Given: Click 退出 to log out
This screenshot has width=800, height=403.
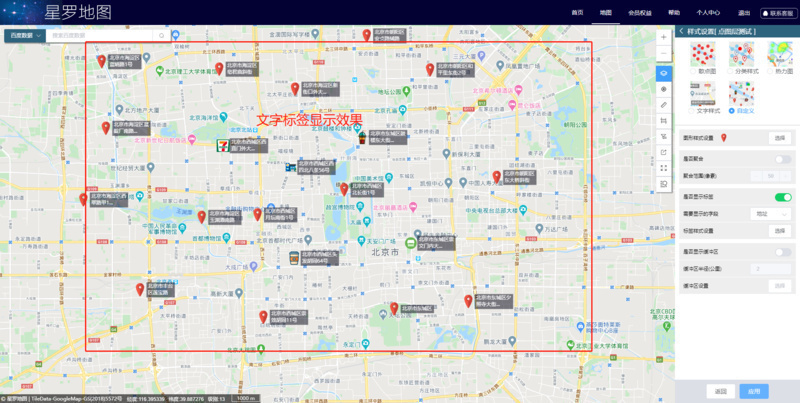Looking at the screenshot, I should tap(743, 13).
